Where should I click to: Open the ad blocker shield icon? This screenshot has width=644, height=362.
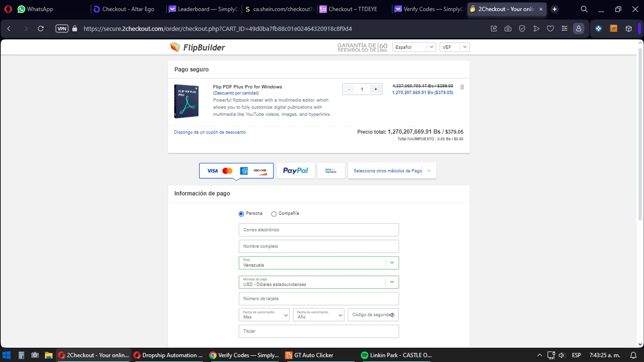(x=522, y=29)
